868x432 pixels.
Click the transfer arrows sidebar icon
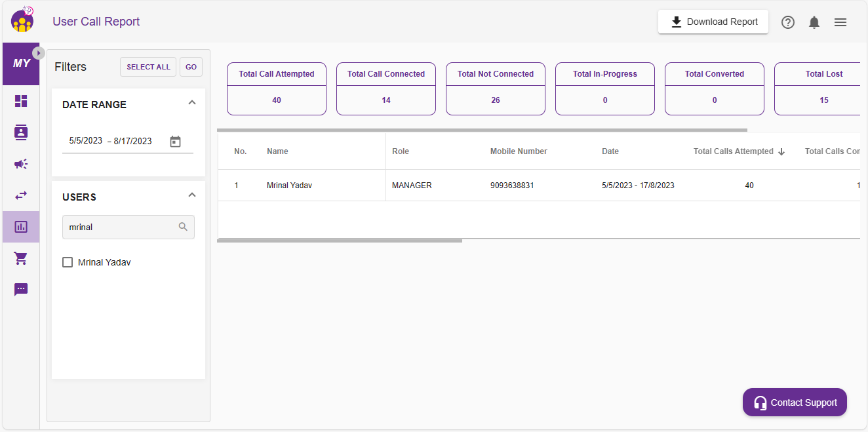[x=21, y=195]
